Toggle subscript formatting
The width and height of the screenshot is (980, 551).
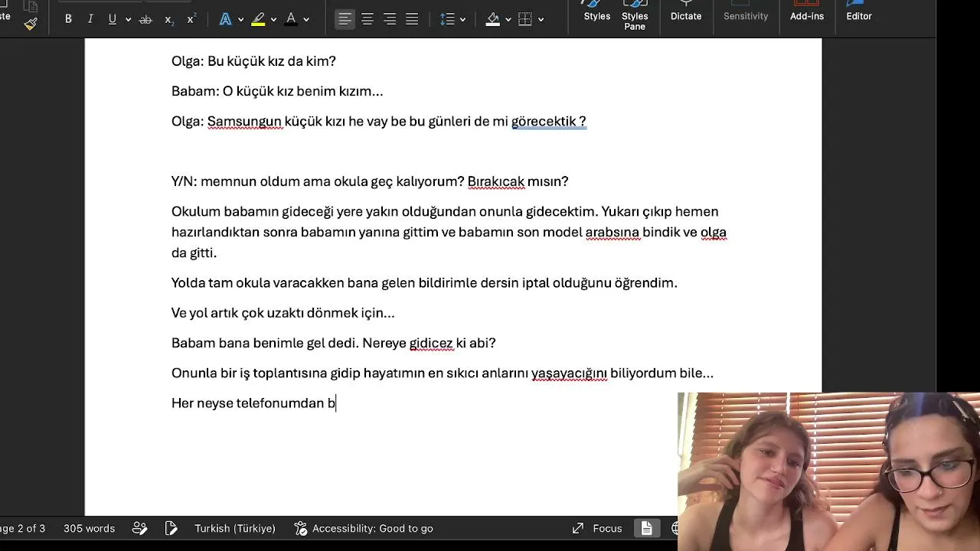click(x=168, y=19)
